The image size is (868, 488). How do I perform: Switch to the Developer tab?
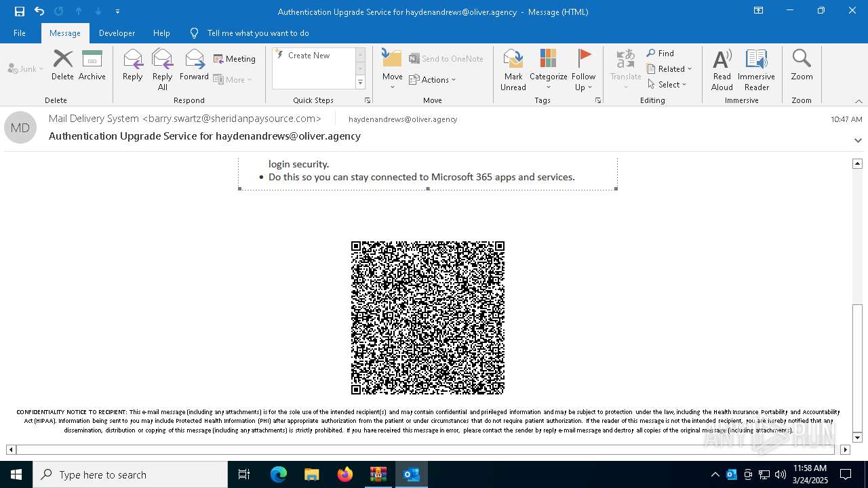(117, 33)
